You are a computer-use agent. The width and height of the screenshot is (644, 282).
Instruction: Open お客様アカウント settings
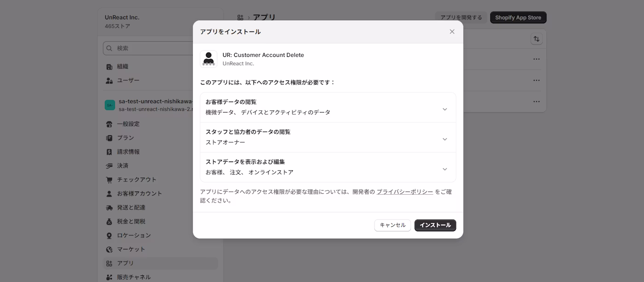[x=160, y=193]
